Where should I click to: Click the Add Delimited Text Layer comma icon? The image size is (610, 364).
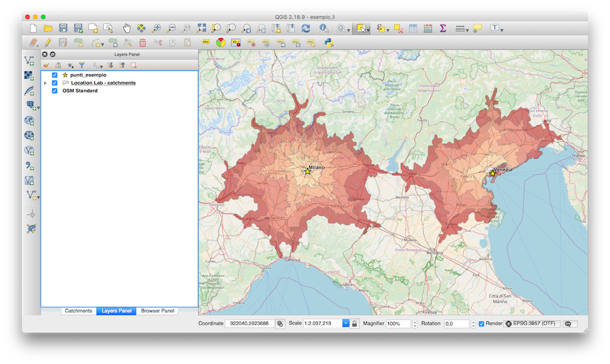(x=29, y=166)
